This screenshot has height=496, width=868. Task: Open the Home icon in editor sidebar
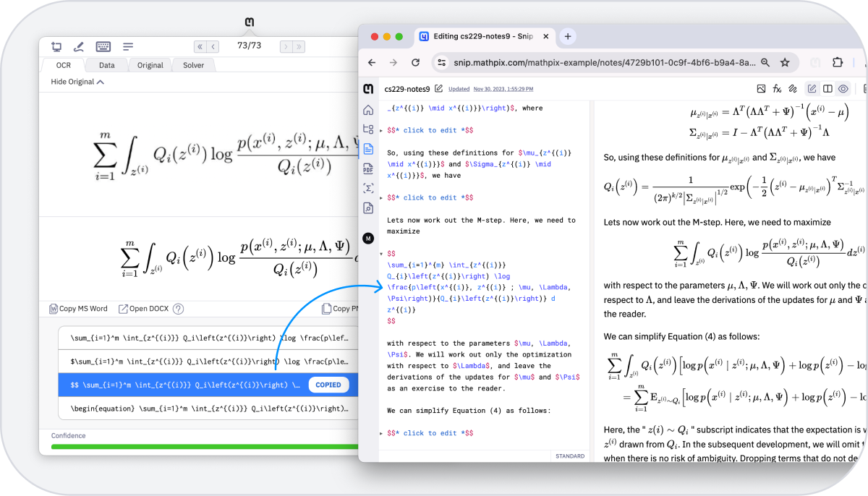tap(368, 110)
